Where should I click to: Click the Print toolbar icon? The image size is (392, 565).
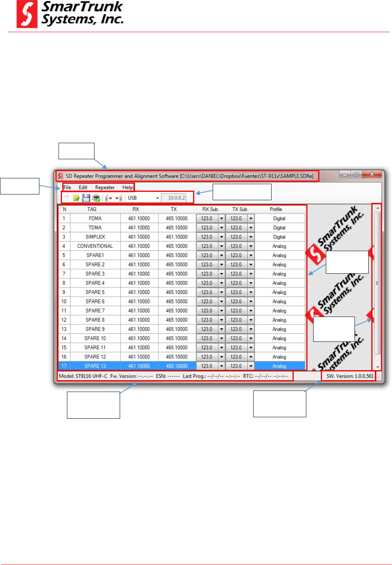[x=96, y=198]
